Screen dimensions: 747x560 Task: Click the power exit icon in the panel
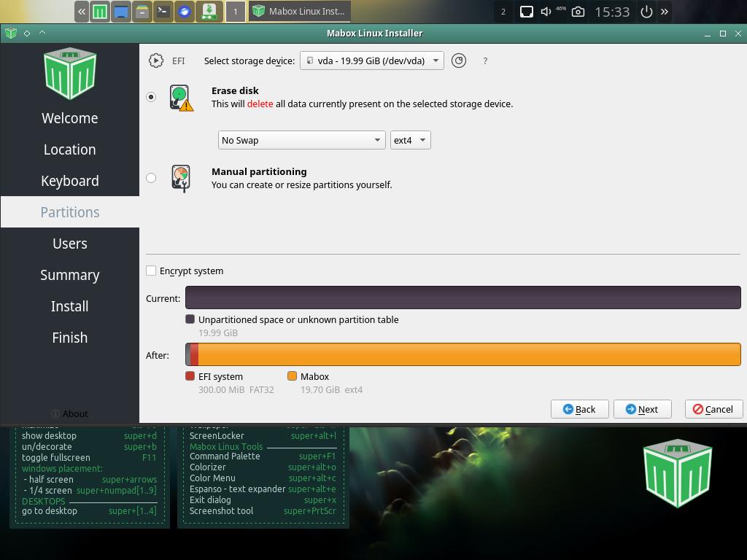click(646, 12)
